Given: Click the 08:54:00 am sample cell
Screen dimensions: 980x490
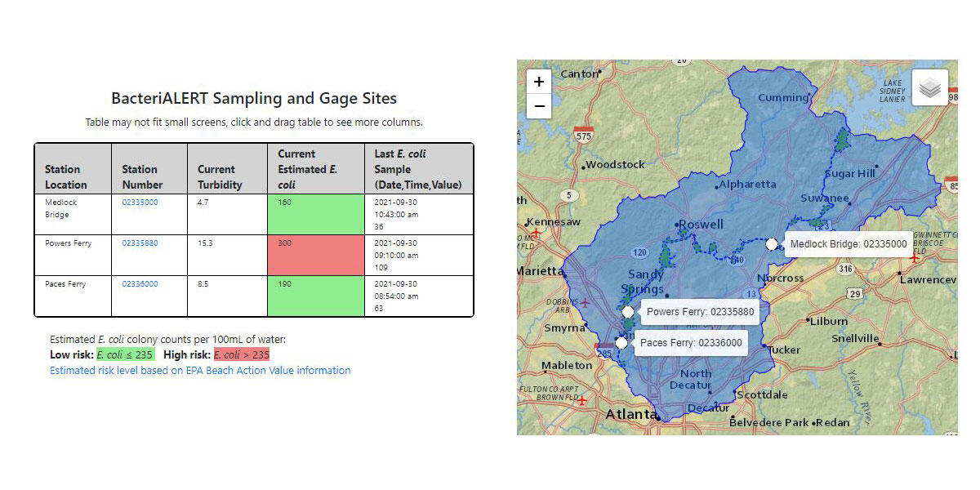Looking at the screenshot, I should (419, 296).
